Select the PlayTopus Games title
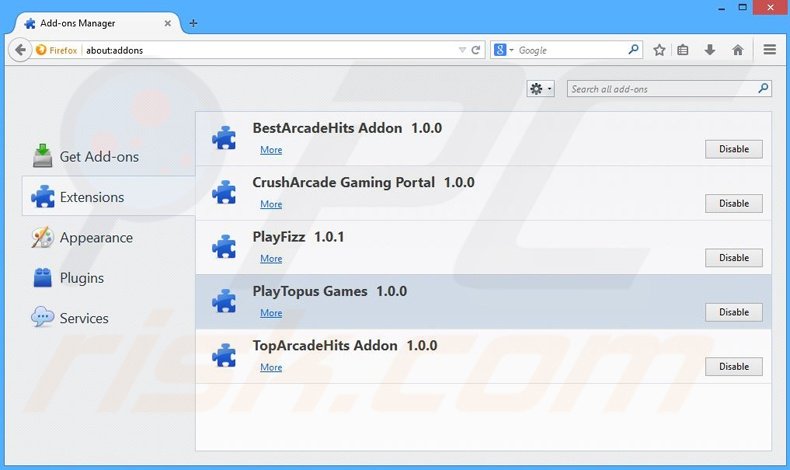790x470 pixels. coord(310,291)
